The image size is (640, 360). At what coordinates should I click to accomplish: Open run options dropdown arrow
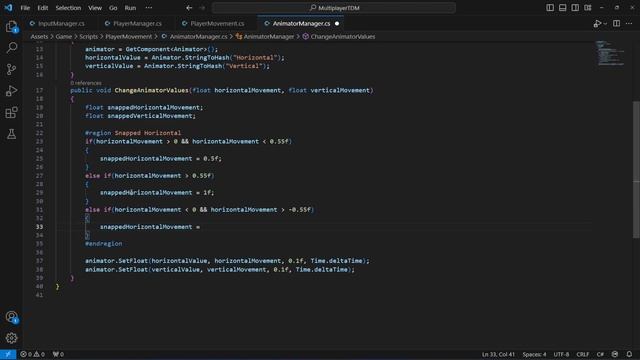[605, 24]
